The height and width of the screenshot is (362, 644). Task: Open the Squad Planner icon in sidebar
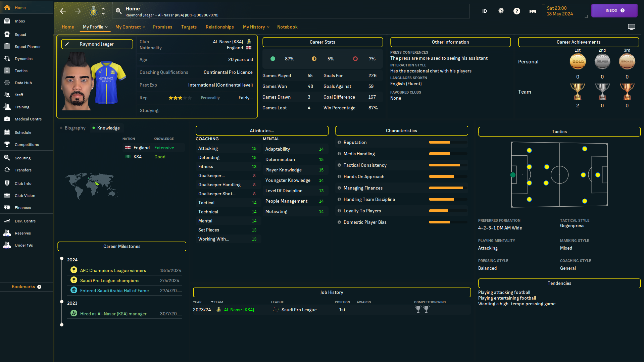coord(7,46)
